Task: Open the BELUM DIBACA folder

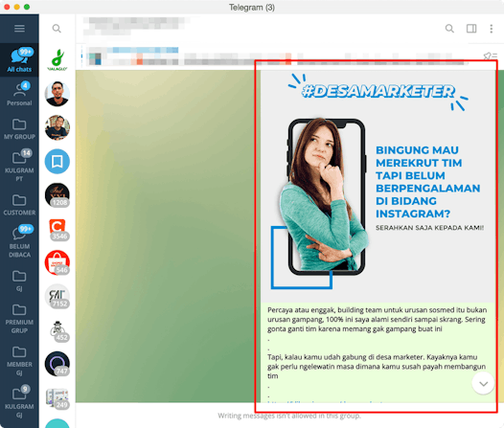Action: (x=19, y=242)
